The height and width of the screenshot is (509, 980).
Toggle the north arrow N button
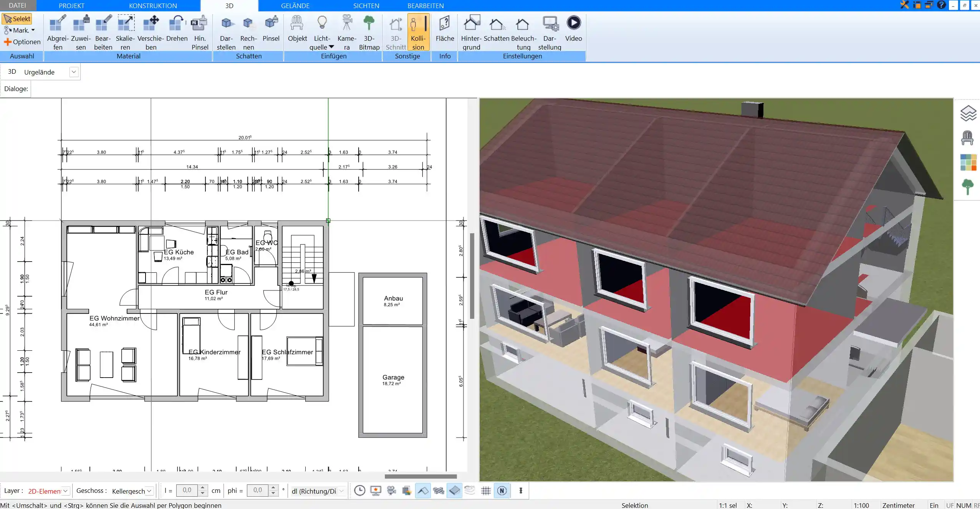pyautogui.click(x=502, y=491)
